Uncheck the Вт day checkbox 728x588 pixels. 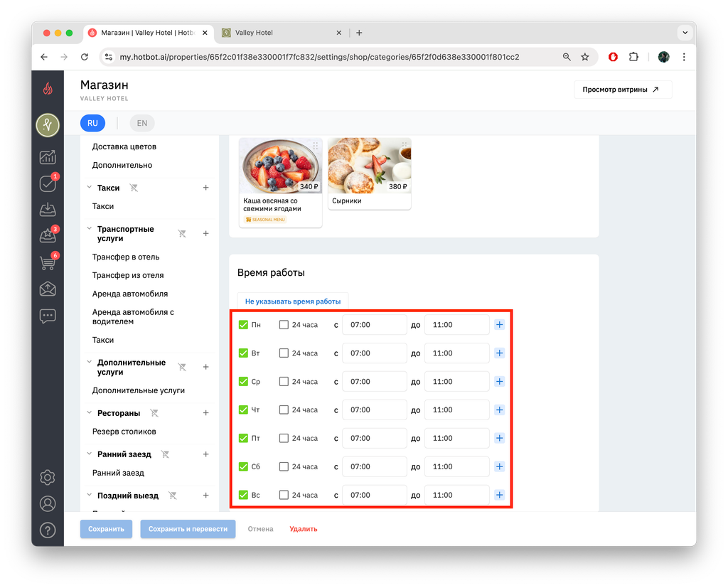tap(243, 353)
